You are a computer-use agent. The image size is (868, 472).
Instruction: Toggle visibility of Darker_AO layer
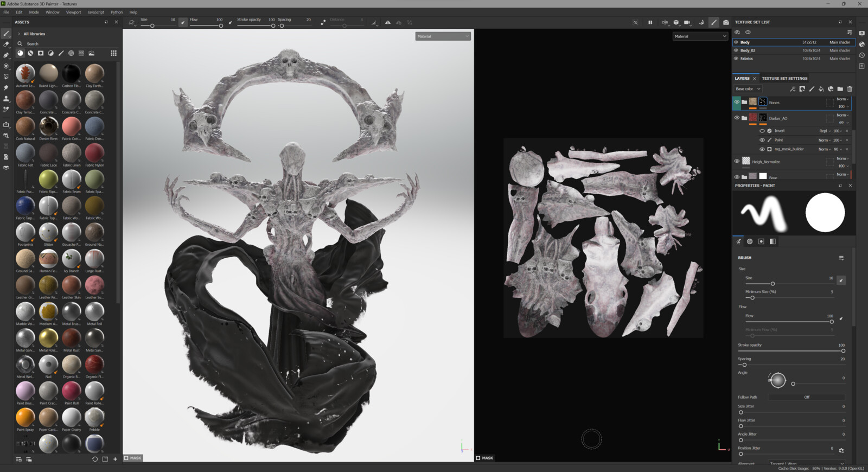[x=737, y=118]
